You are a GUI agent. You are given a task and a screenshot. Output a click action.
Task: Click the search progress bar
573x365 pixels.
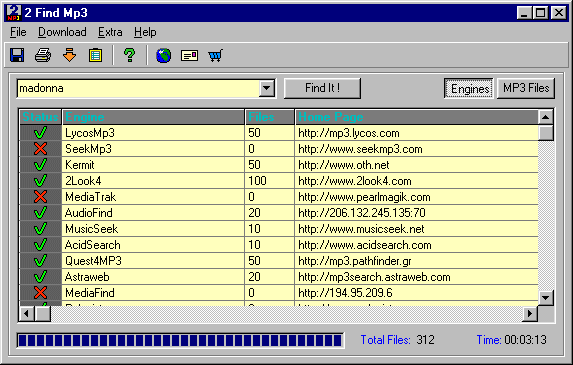180,341
